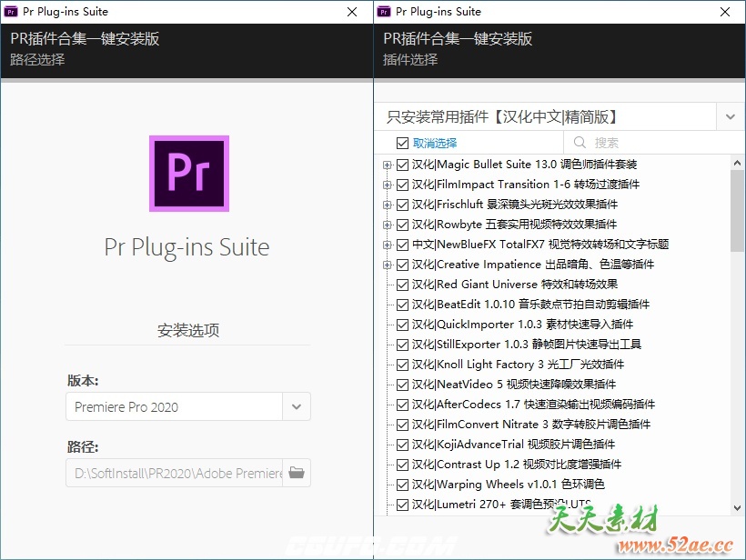Screen dimensions: 746x560
Task: Open the Premiere Pro 2020 version dropdown
Action: pos(296,407)
